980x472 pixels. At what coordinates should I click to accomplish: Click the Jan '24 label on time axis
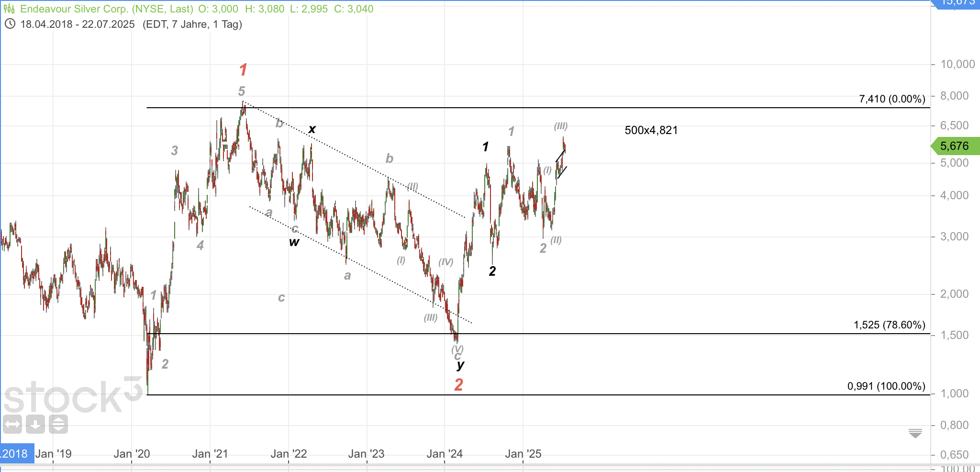[445, 454]
